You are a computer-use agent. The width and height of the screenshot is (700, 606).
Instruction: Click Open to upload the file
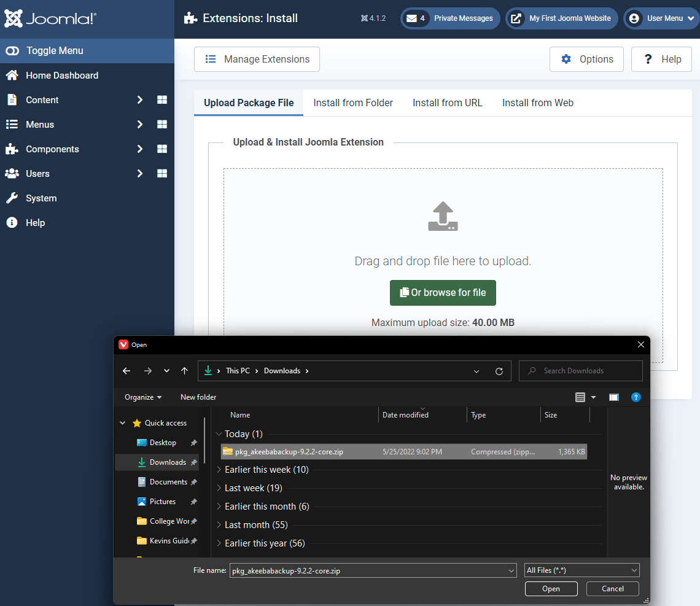(x=551, y=589)
